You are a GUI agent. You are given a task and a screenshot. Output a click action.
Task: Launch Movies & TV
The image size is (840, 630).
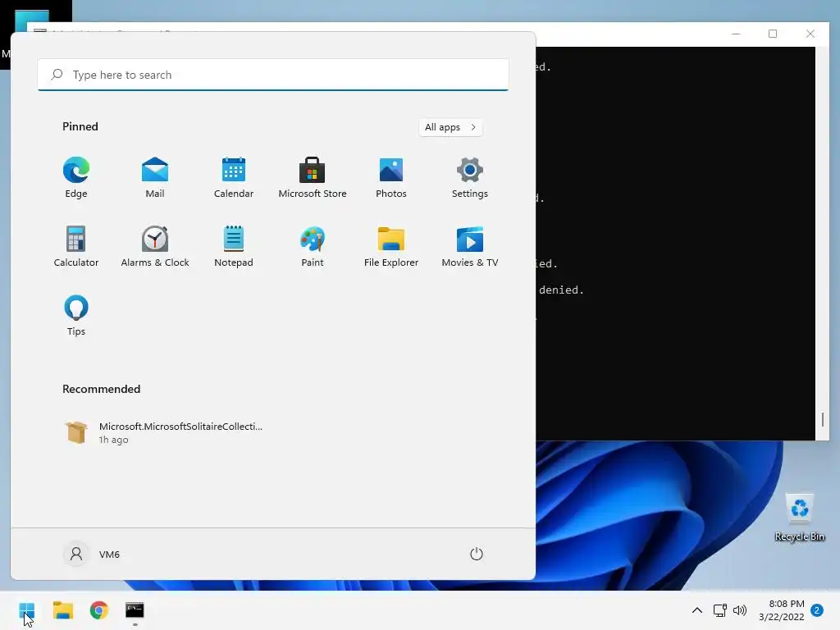470,246
